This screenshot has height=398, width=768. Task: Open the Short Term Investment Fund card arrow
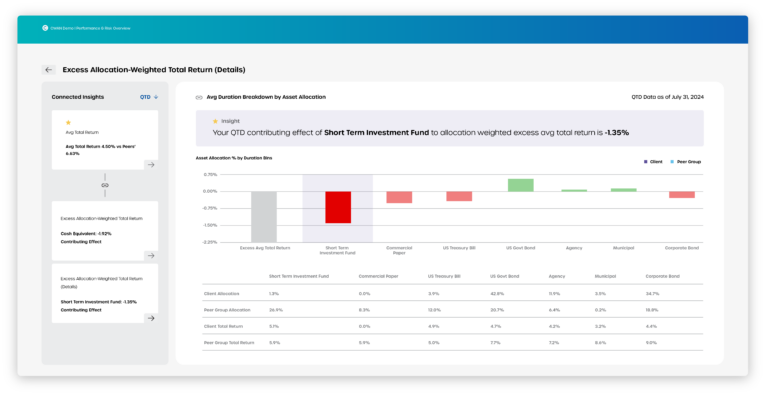tap(151, 318)
